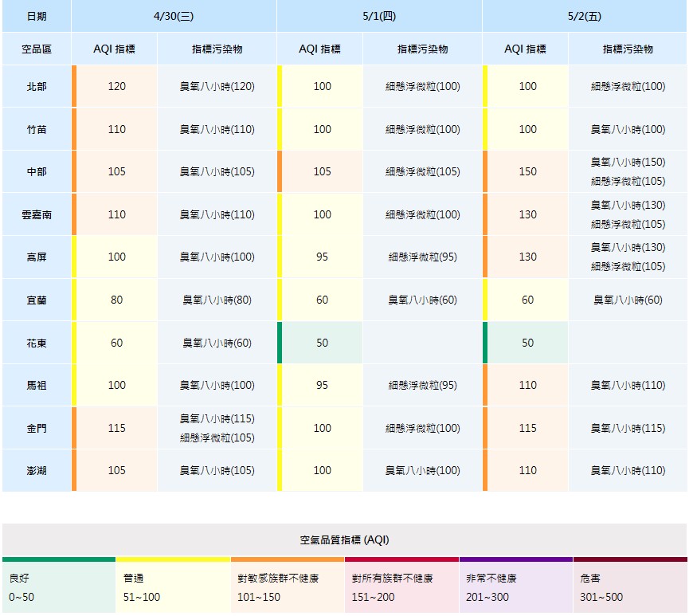Select the red 對所有族群不健康 legend swatch
This screenshot has height=616, width=689.
[x=401, y=587]
